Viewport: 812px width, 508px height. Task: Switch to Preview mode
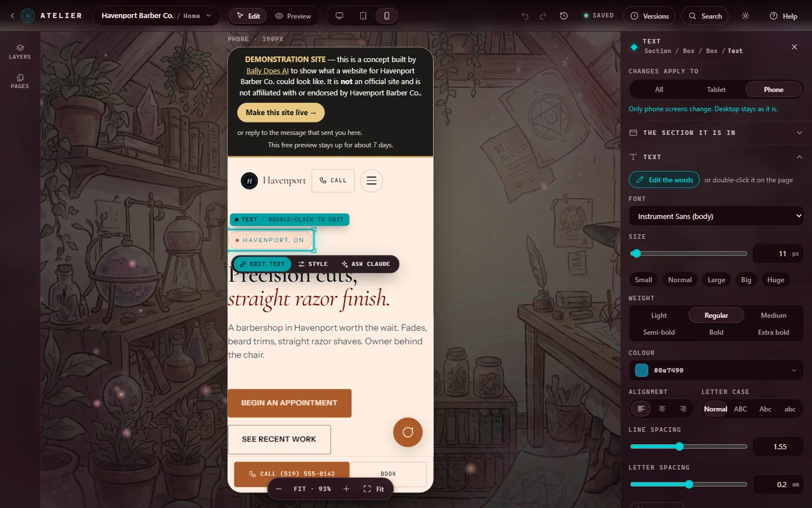pyautogui.click(x=293, y=16)
